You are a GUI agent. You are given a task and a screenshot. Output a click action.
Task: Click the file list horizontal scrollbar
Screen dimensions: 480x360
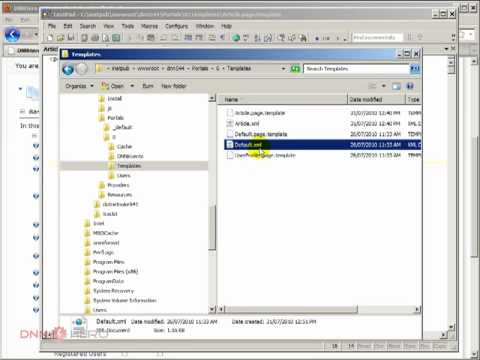[x=292, y=310]
